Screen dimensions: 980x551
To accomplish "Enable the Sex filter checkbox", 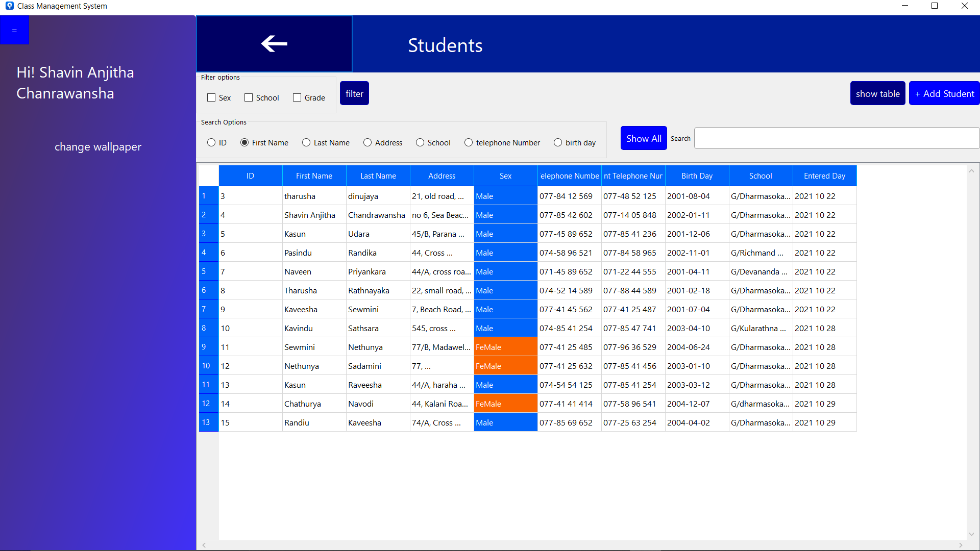I will tap(211, 97).
